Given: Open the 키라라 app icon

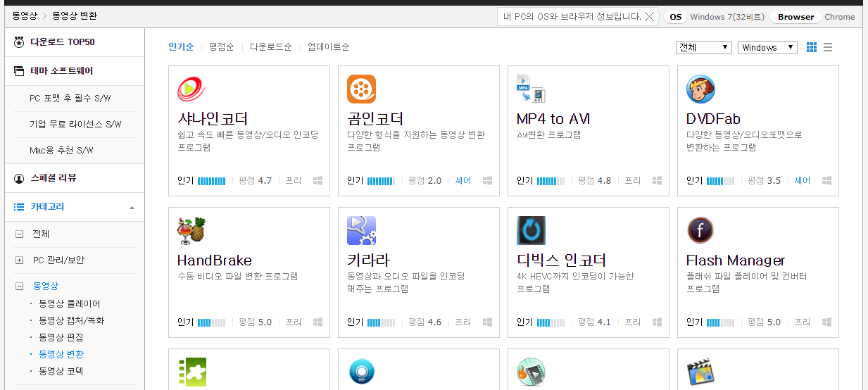Looking at the screenshot, I should click(361, 230).
